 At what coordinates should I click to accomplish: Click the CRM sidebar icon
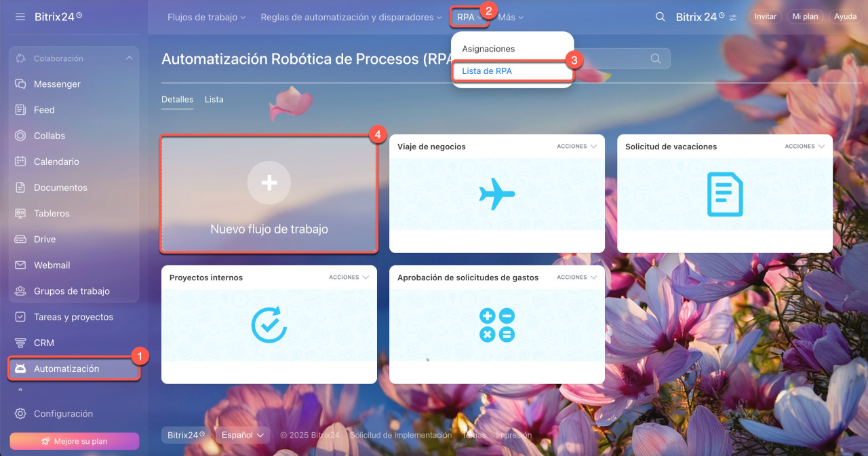[20, 343]
